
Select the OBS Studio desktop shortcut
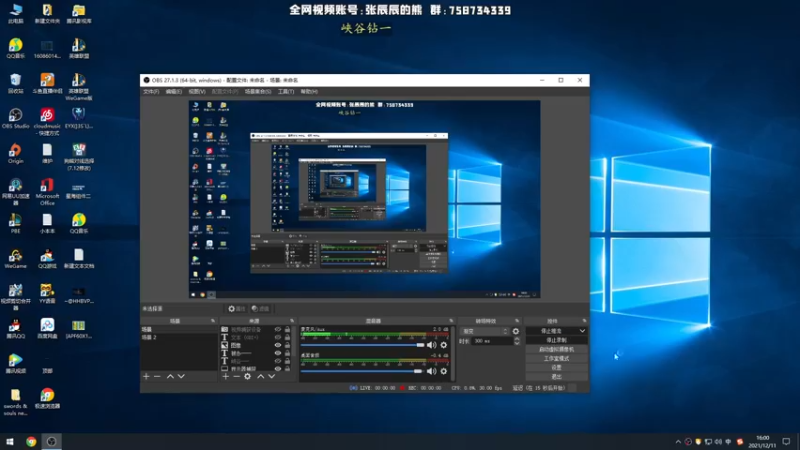(15, 118)
